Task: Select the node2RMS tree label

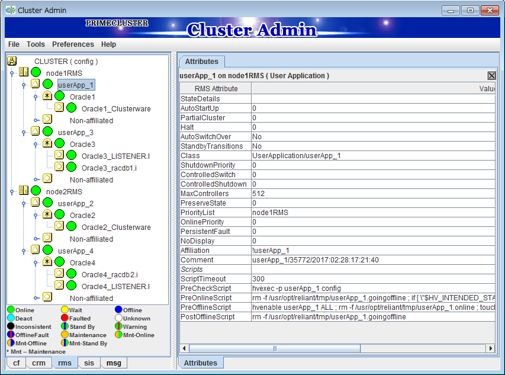Action: (64, 192)
